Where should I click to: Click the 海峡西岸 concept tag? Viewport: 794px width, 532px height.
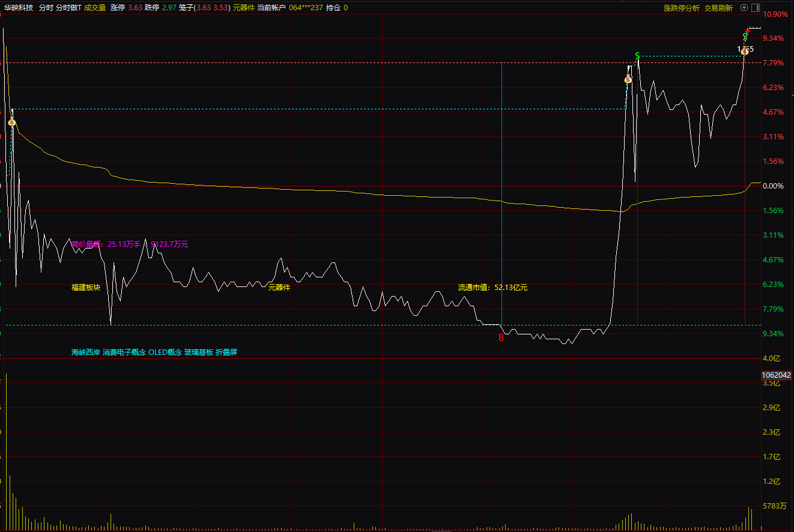(86, 352)
